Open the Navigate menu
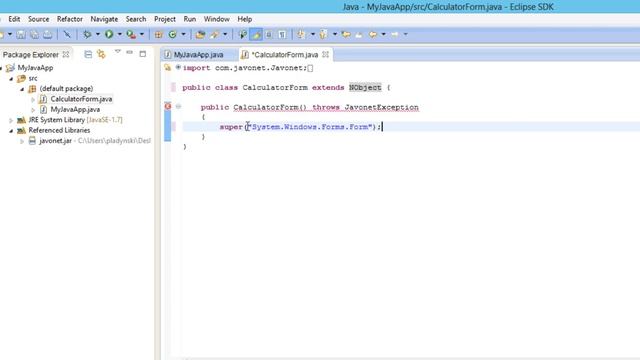 point(104,19)
